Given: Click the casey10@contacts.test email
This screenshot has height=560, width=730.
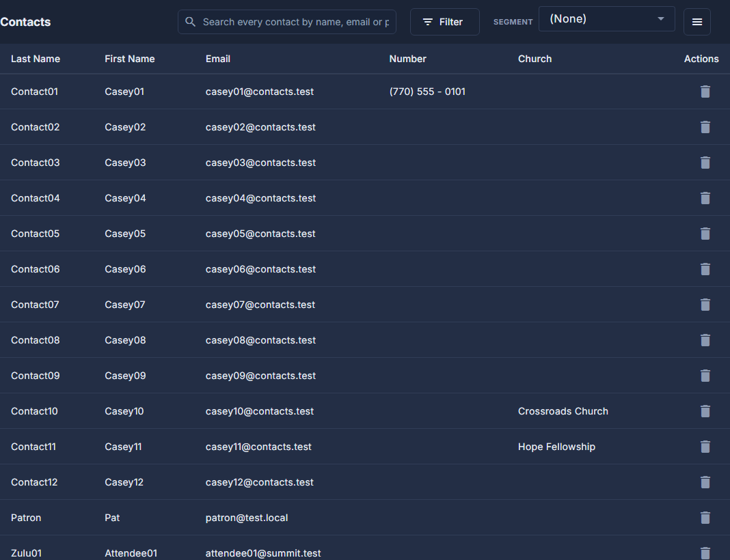Looking at the screenshot, I should point(259,411).
